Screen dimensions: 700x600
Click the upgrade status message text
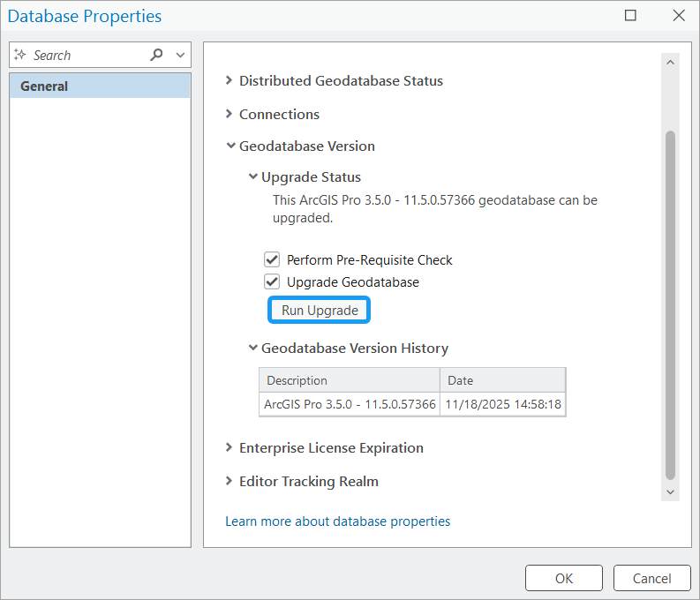435,209
